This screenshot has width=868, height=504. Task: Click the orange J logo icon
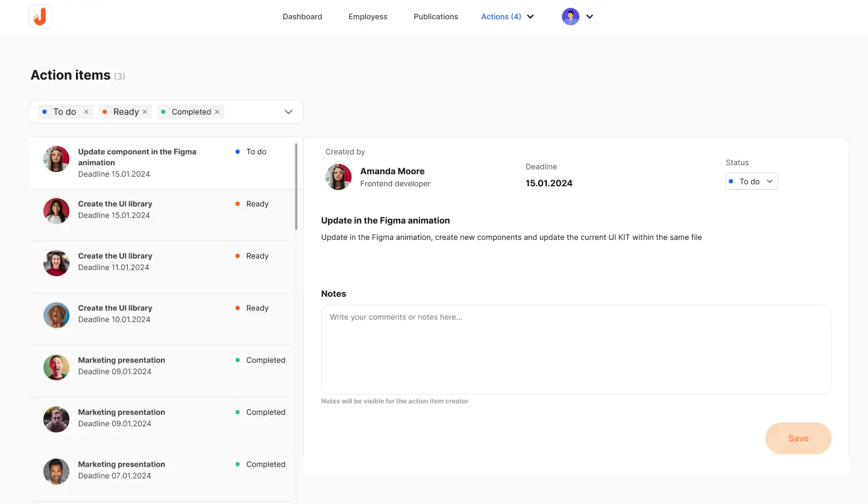coord(40,16)
